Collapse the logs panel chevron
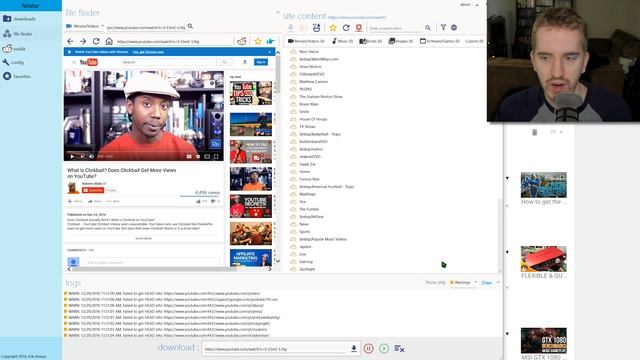Image resolution: width=640 pixels, height=360 pixels. coord(498,282)
